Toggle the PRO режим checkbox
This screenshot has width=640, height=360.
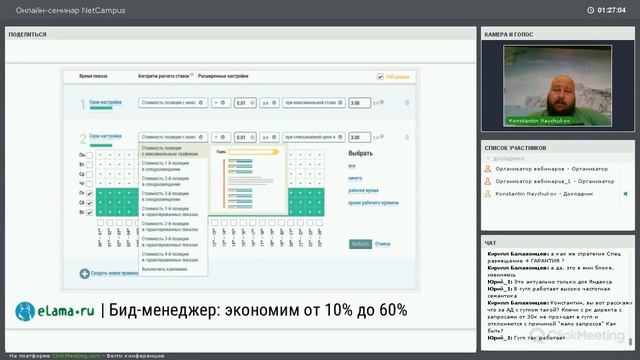tap(380, 77)
